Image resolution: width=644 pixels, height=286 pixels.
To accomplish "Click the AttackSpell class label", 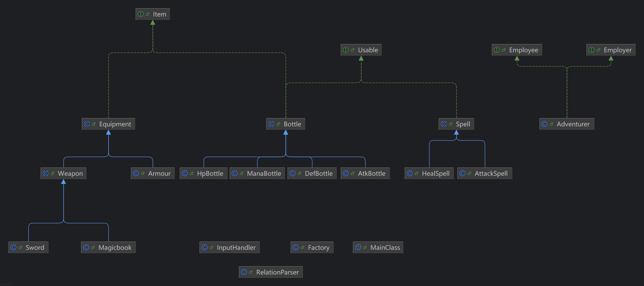I will coord(491,173).
